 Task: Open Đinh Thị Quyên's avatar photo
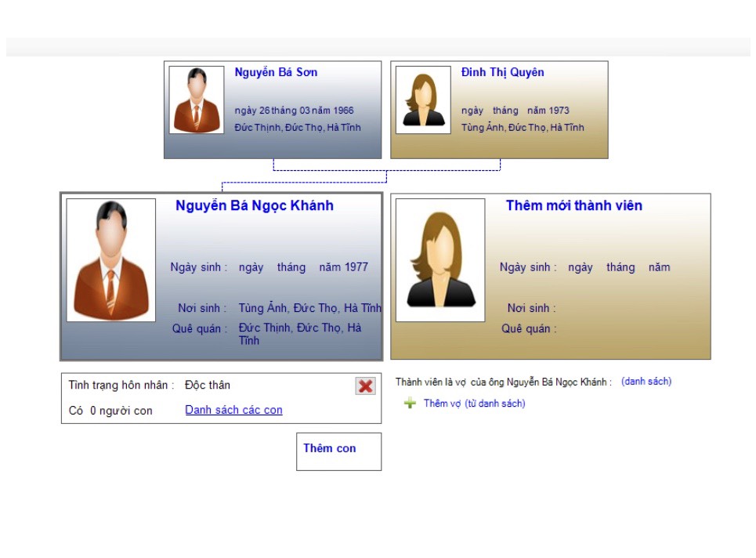coord(423,100)
